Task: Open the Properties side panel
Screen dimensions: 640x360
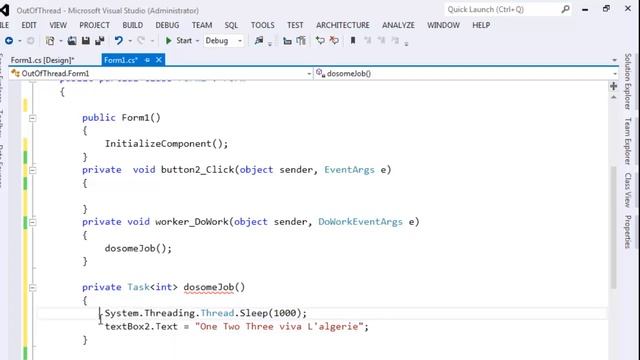Action: pos(628,231)
